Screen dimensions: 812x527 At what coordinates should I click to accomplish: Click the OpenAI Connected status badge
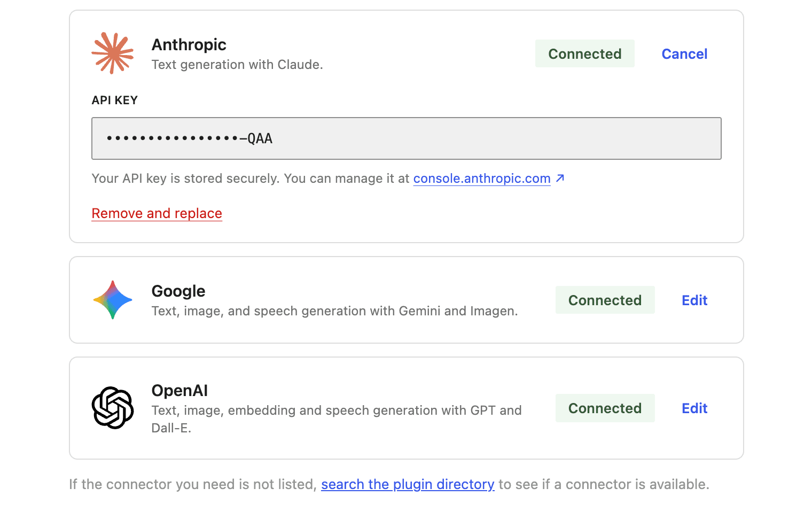click(x=605, y=408)
